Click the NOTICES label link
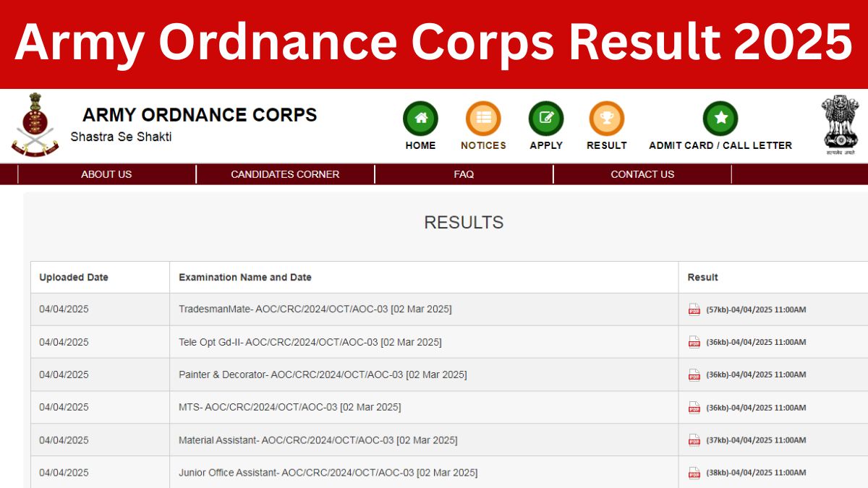This screenshot has height=488, width=868. point(483,145)
